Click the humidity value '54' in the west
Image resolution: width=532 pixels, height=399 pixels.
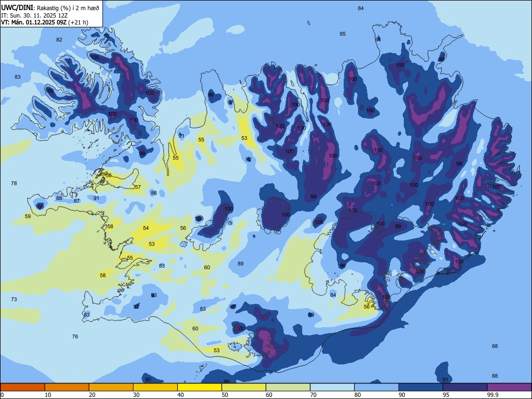click(146, 228)
